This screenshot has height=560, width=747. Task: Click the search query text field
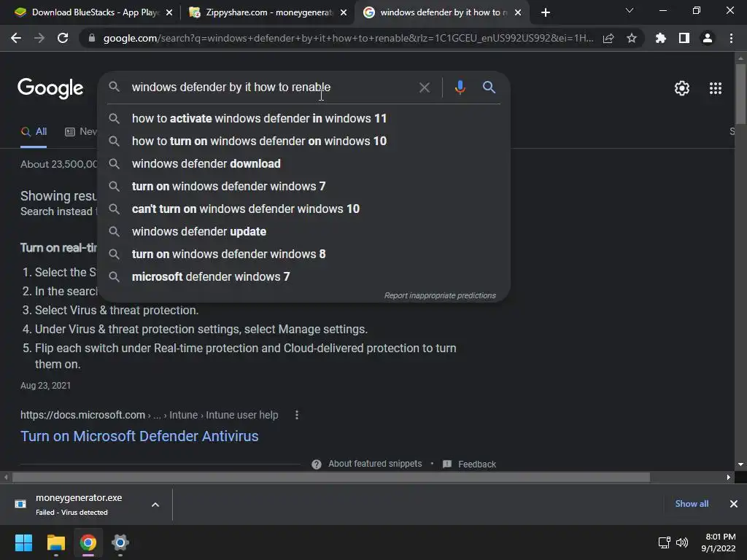pos(271,87)
